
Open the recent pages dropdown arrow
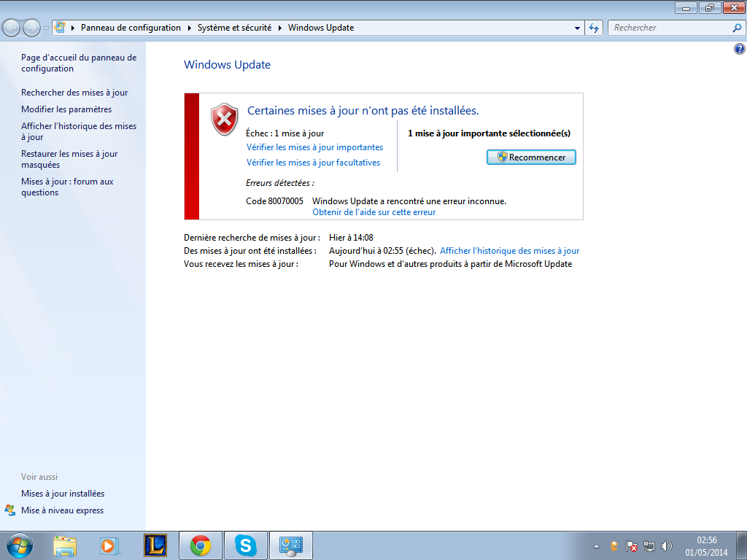pos(46,28)
